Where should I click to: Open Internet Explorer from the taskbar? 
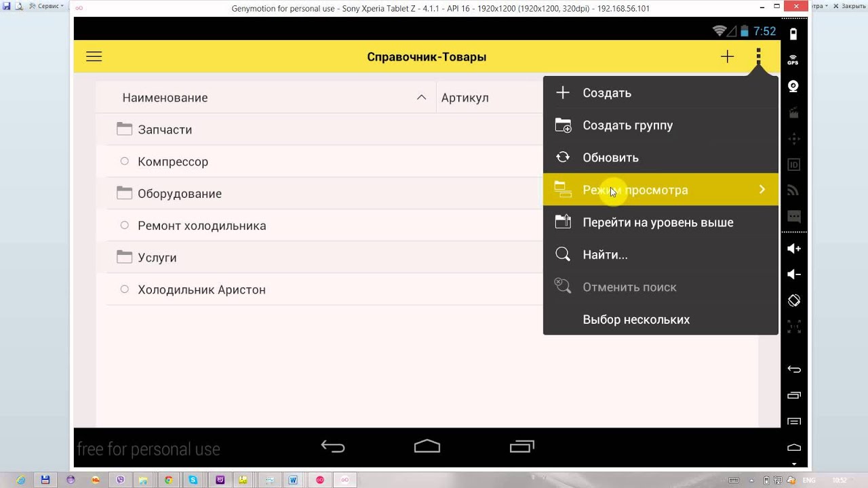tap(21, 480)
